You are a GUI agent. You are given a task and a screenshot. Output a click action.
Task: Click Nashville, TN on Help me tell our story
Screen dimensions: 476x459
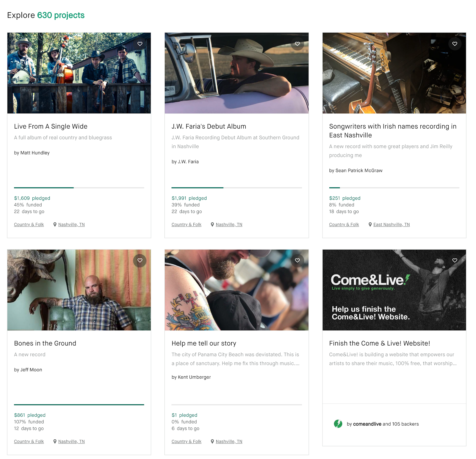[229, 441]
